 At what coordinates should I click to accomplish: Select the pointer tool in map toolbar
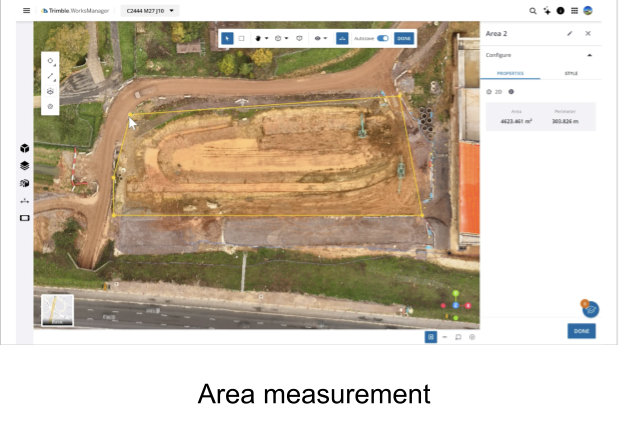[227, 38]
